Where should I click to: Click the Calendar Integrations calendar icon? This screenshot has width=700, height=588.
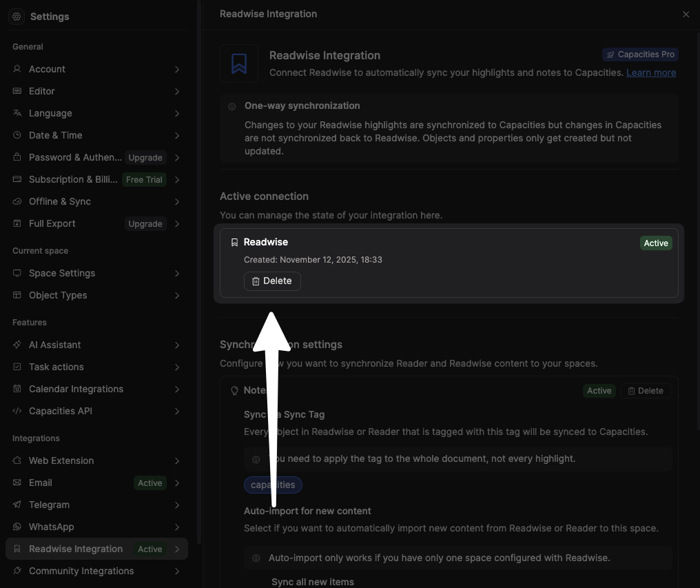click(17, 389)
